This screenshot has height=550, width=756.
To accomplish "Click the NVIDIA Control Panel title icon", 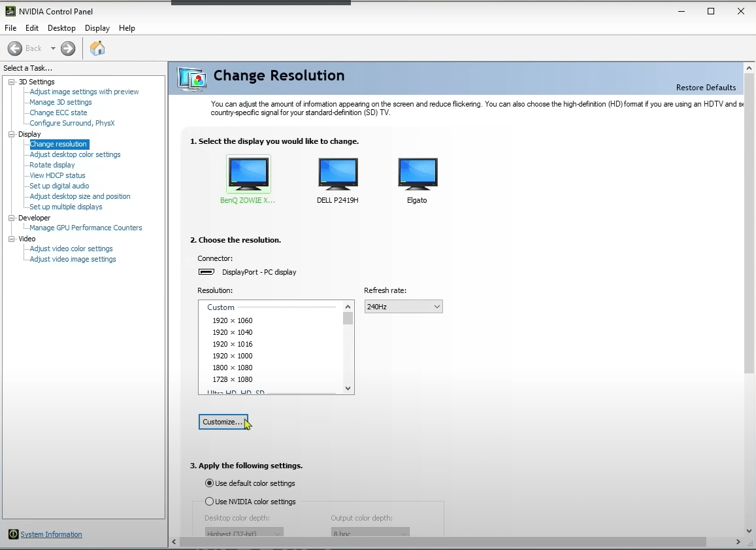I will (10, 11).
